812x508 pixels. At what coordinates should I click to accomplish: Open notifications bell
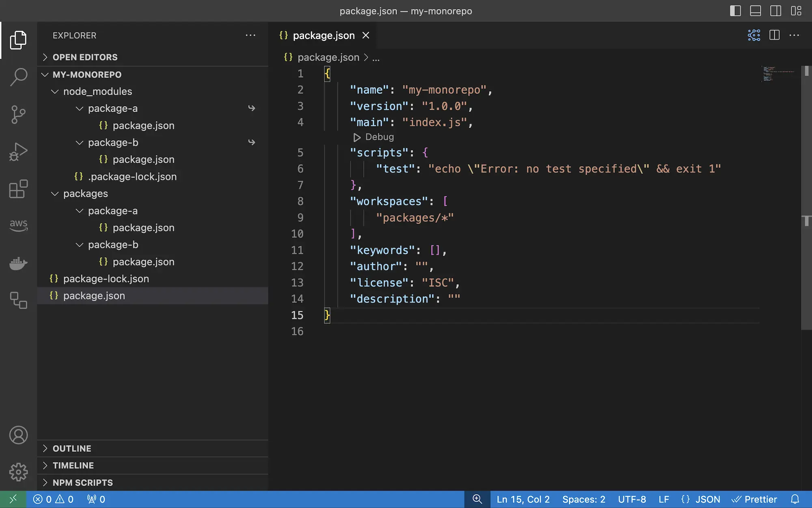coord(795,499)
